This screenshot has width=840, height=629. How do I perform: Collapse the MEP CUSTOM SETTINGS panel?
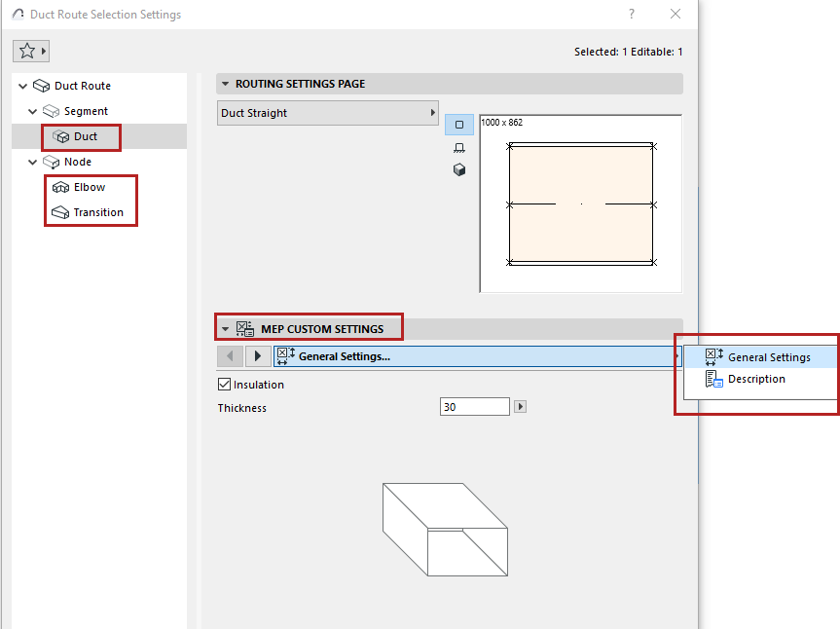tap(226, 327)
